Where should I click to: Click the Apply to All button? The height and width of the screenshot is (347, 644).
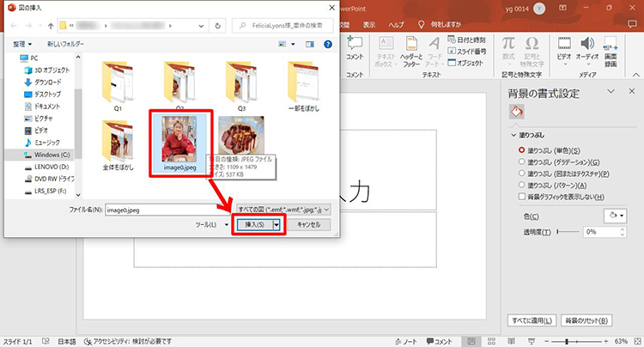[x=531, y=321]
